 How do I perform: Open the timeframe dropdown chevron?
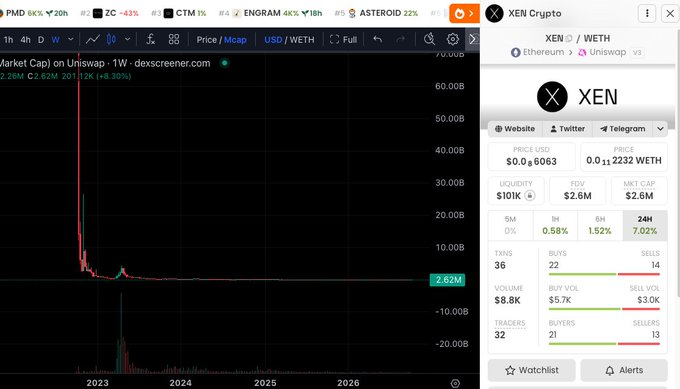71,39
